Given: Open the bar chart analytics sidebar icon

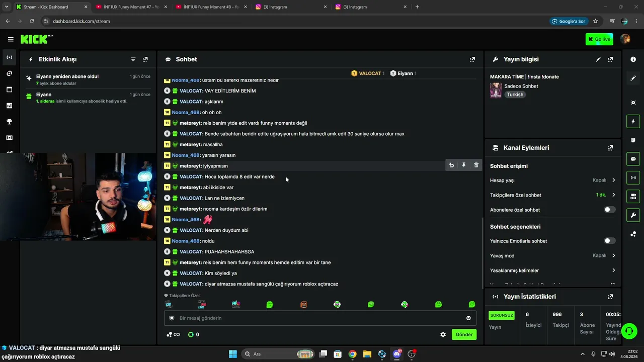Looking at the screenshot, I should click(9, 106).
